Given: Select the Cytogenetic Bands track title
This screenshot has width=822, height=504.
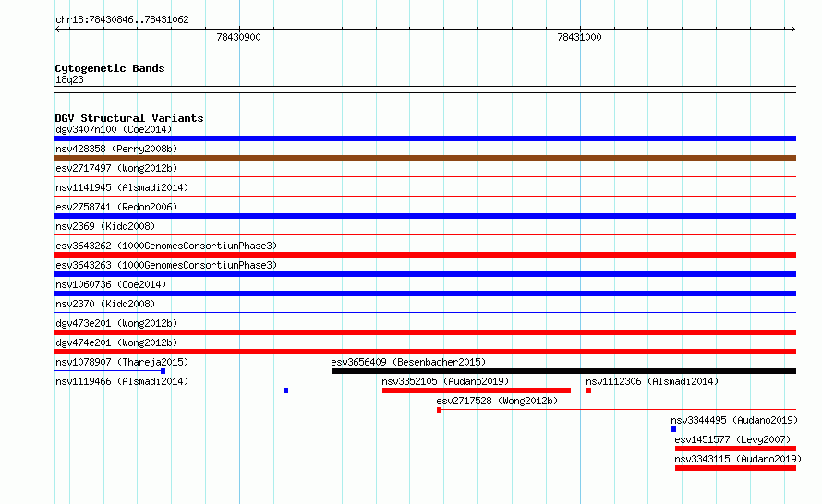Looking at the screenshot, I should (x=110, y=68).
